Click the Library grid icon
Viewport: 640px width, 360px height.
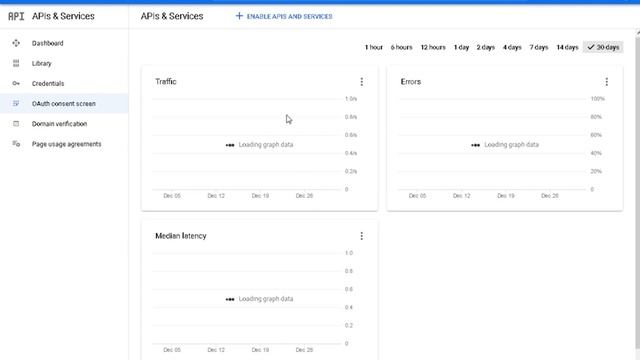[16, 63]
